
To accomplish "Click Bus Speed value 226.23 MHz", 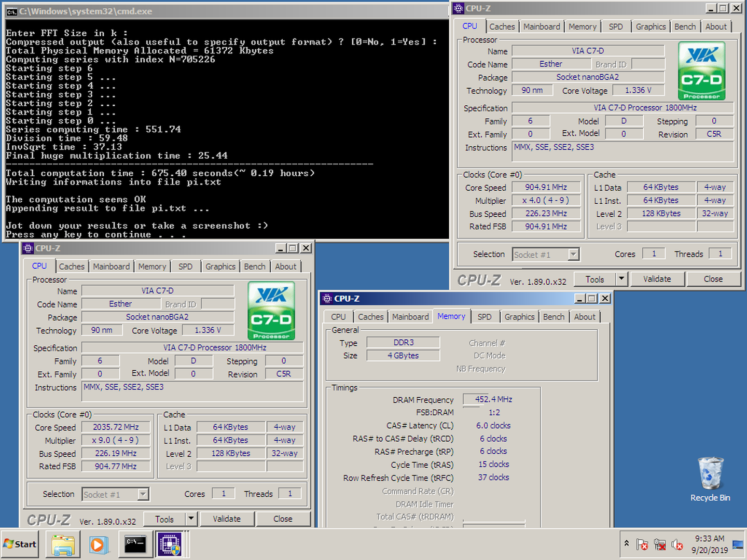I will point(546,213).
